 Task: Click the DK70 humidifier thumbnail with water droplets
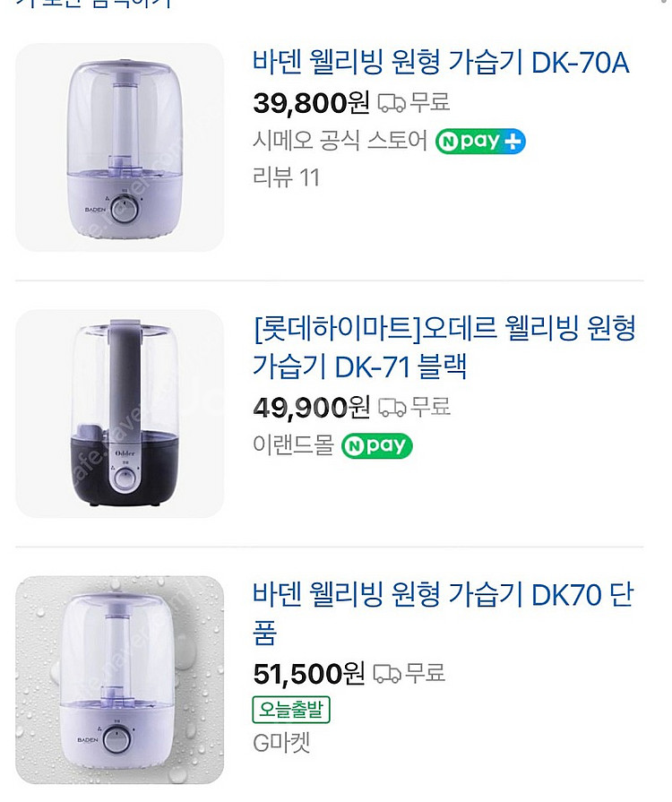tap(119, 679)
